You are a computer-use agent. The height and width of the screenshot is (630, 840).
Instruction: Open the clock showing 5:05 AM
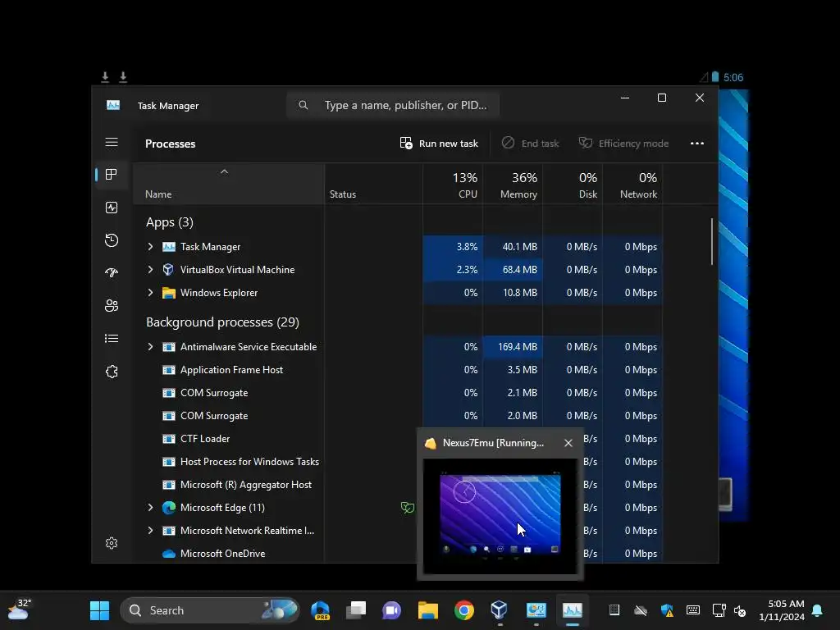[x=782, y=610]
